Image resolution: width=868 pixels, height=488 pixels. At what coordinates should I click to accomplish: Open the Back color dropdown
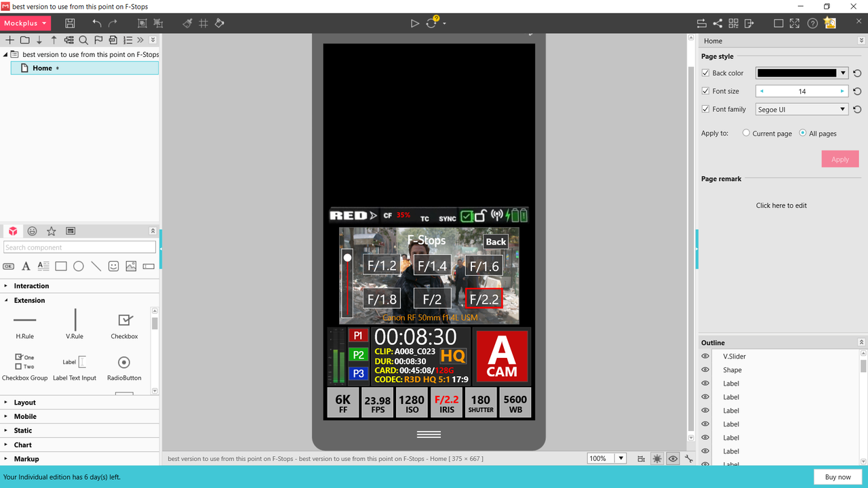[843, 73]
